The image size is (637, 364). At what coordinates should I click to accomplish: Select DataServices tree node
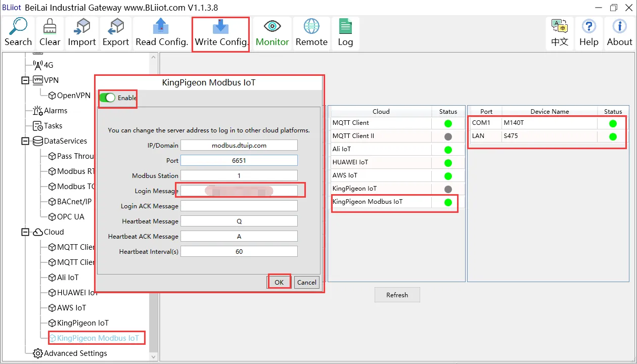tap(60, 141)
